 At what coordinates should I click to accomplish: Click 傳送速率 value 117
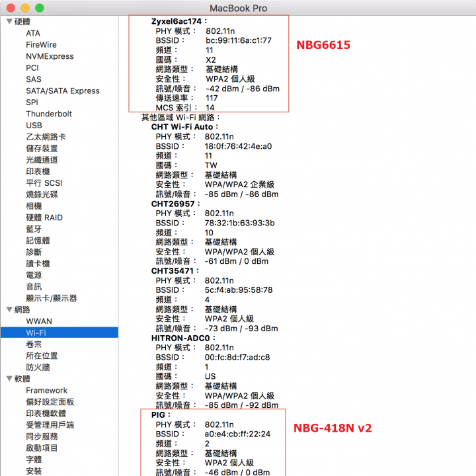pyautogui.click(x=212, y=98)
